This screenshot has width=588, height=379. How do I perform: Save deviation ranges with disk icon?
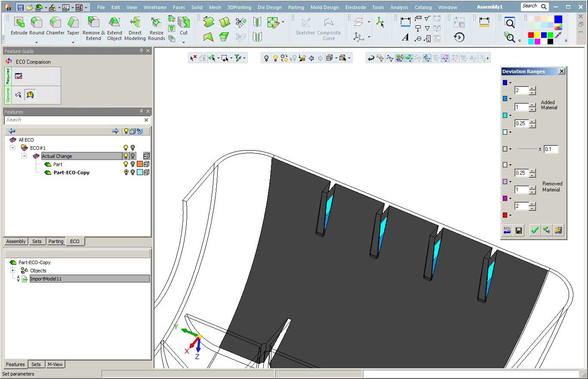point(519,231)
